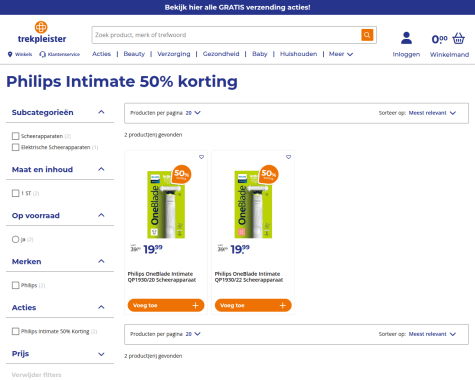The image size is (475, 380).
Task: Favorite the QP1930/22 product with heart icon
Action: coord(288,157)
